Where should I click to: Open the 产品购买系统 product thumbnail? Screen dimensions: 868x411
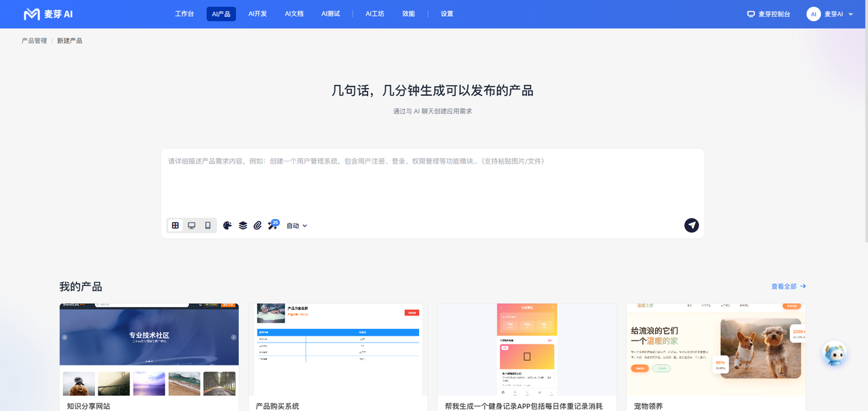coord(338,349)
